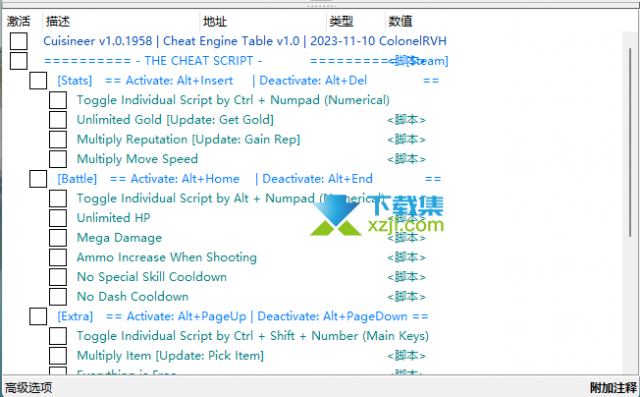Viewport: 640px width, 397px height.
Task: Click the vertical scrollbar thumb
Action: pos(631,142)
